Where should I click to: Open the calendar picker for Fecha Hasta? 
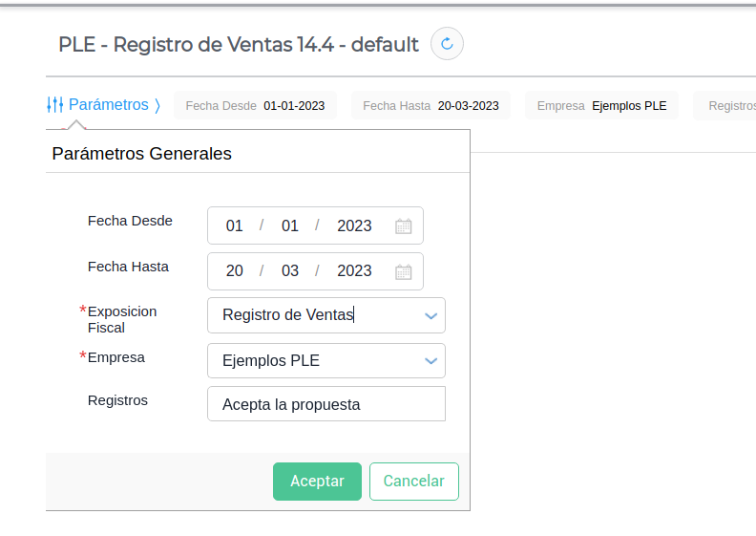(x=403, y=271)
